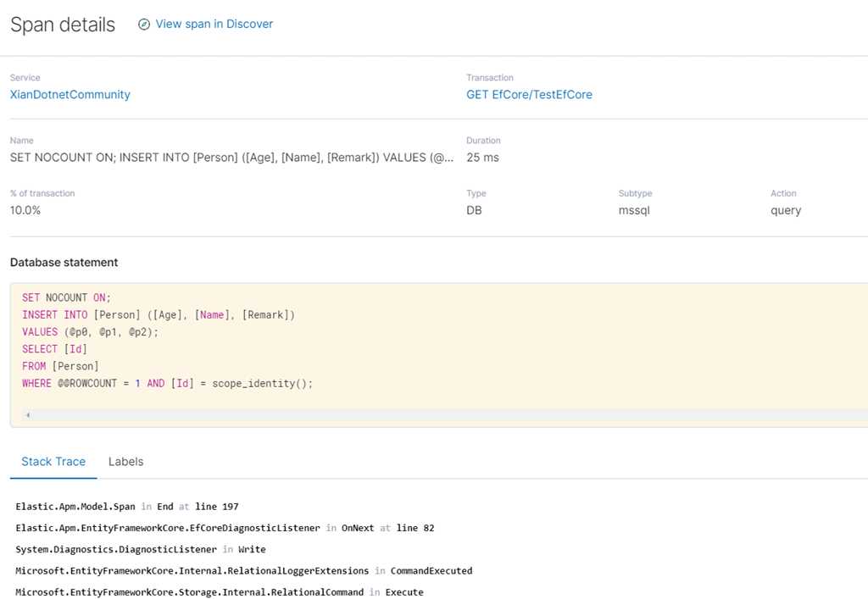Open View span in Discover link

[214, 25]
